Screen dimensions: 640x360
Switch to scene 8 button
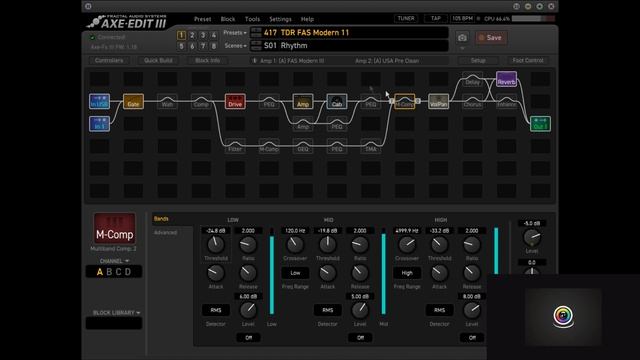pyautogui.click(x=213, y=46)
